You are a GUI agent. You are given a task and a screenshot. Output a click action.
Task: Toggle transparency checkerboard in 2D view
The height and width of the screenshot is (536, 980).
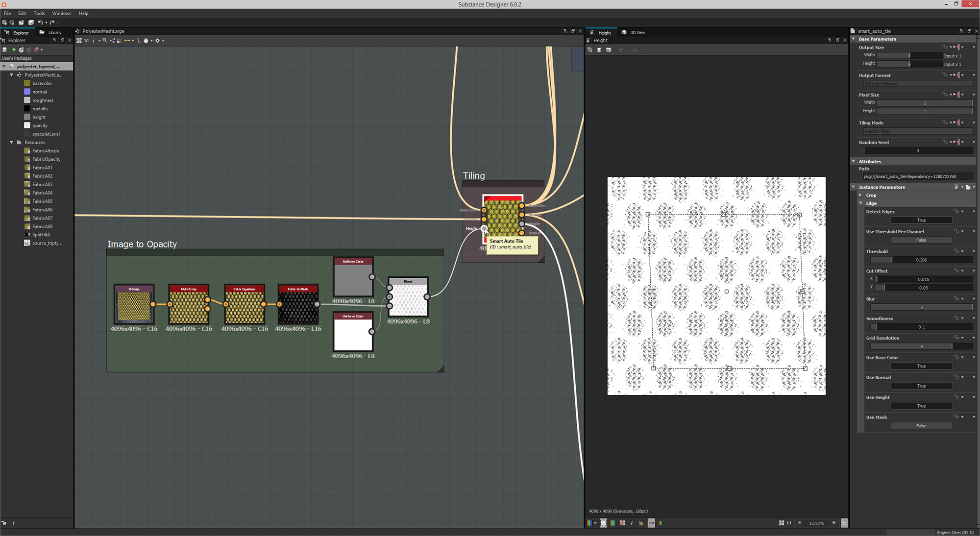pyautogui.click(x=603, y=523)
